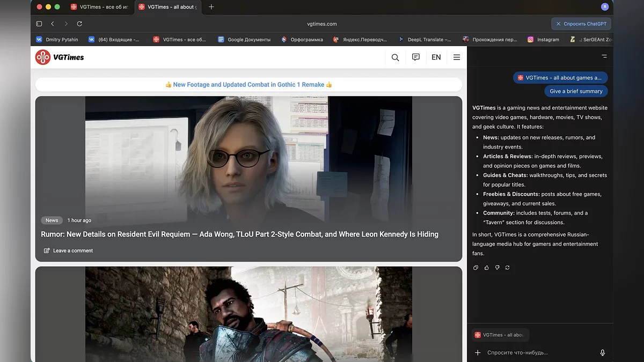
Task: Copy the ChatGPT response
Action: [x=476, y=268]
